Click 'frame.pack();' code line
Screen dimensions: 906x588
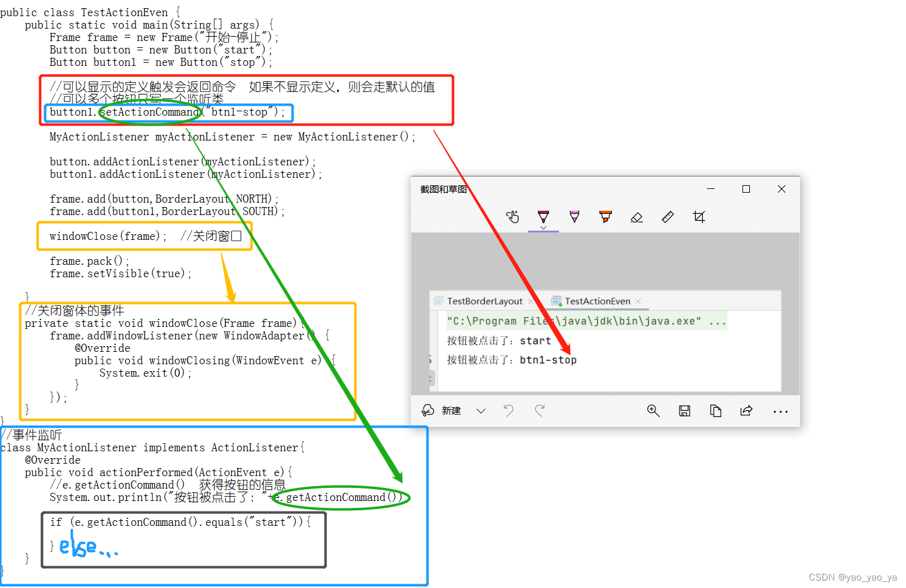(90, 261)
